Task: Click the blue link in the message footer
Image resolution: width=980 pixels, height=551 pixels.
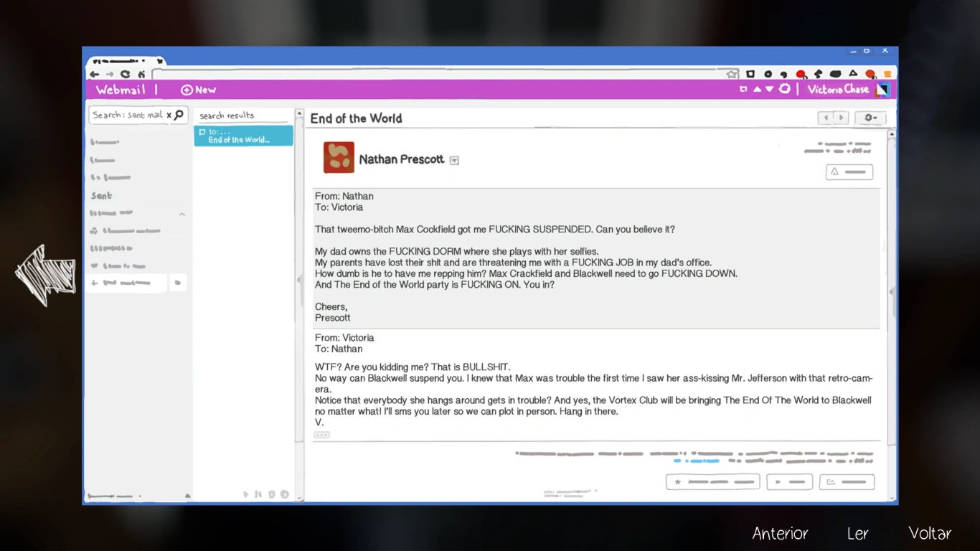Action: pyautogui.click(x=697, y=461)
